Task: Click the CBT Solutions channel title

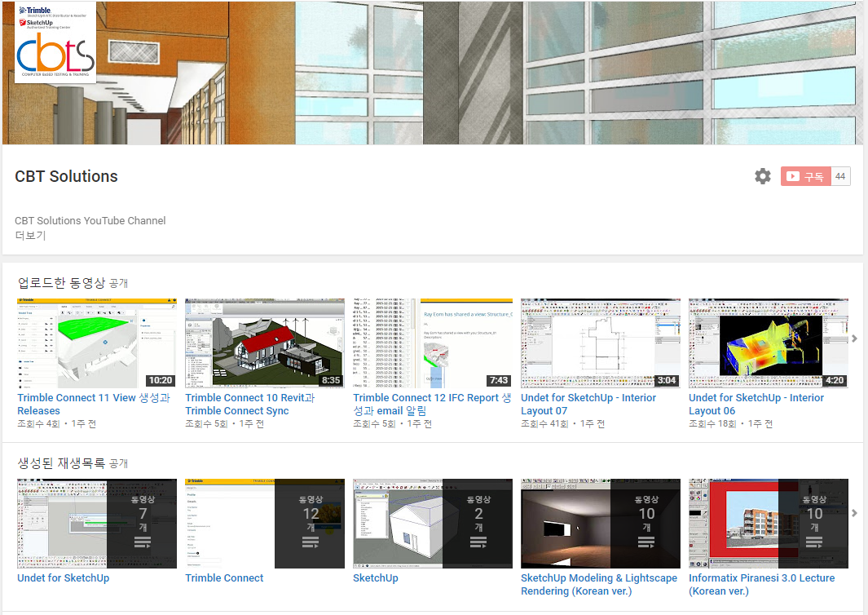Action: click(x=67, y=176)
